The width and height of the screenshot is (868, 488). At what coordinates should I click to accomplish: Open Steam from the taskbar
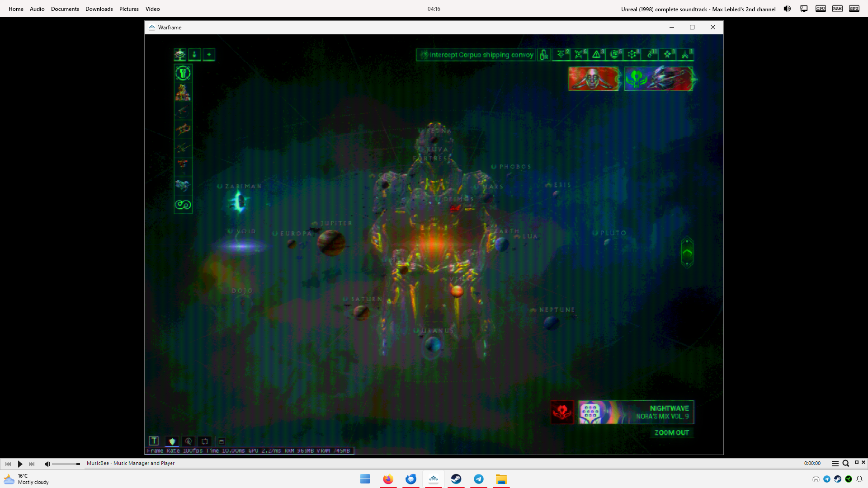456,479
